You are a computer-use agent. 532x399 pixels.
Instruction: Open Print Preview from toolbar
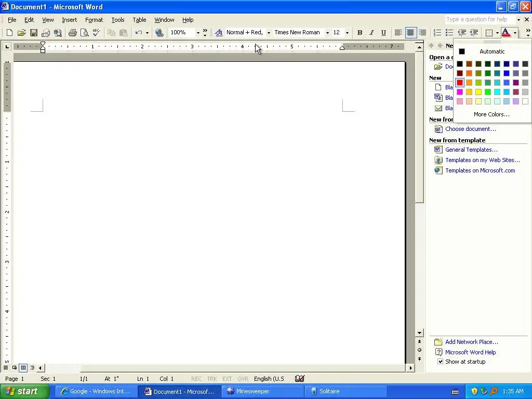pos(84,33)
